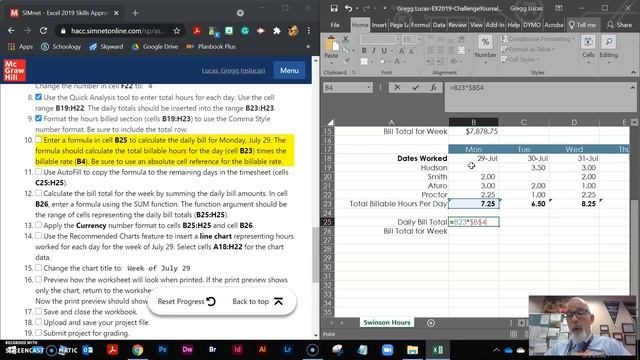Viewport: 640px width, 360px height.
Task: Open Zoom from the taskbar
Action: click(x=387, y=350)
